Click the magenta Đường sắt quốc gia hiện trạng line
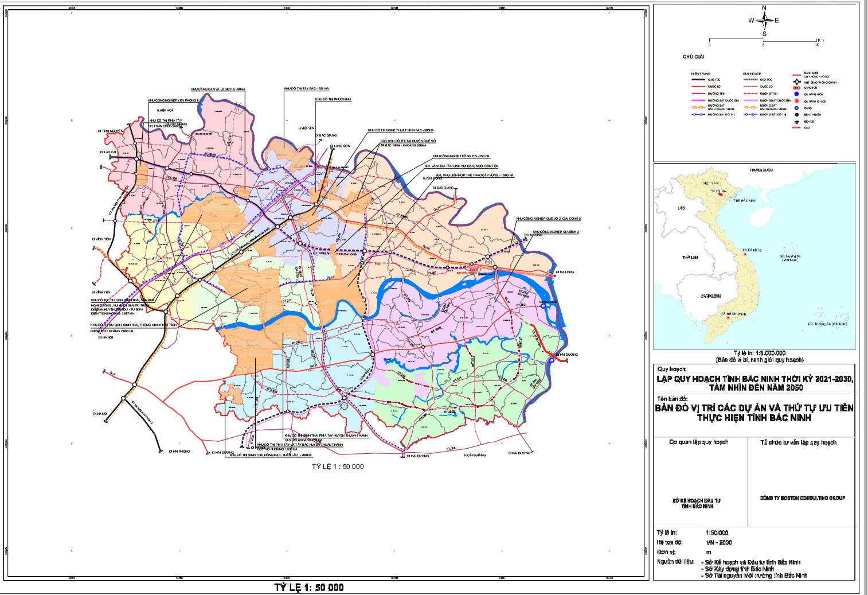The image size is (868, 595). click(x=698, y=100)
